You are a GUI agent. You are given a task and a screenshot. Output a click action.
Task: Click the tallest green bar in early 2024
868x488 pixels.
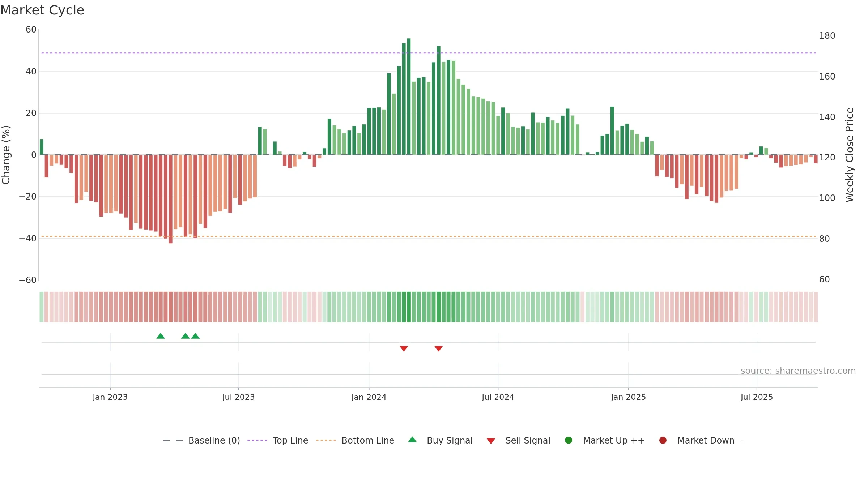[x=409, y=97]
